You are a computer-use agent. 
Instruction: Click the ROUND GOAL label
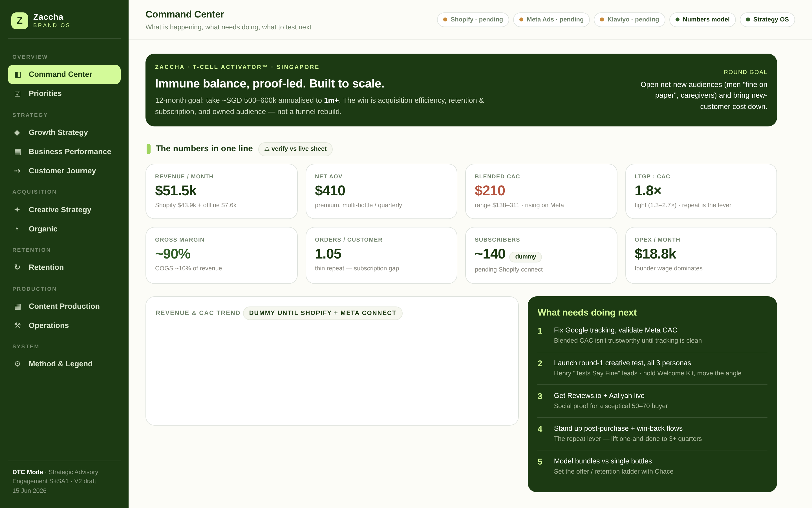tap(745, 72)
